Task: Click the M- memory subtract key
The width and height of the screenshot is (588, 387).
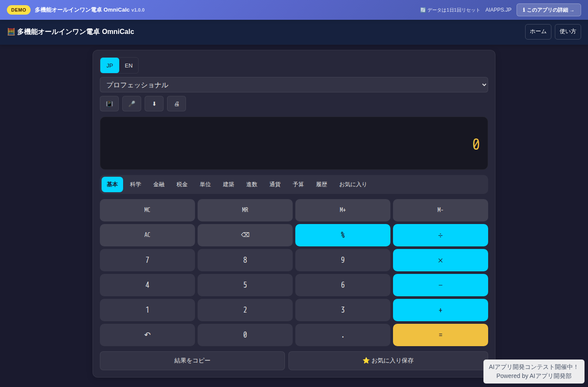Action: [440, 210]
